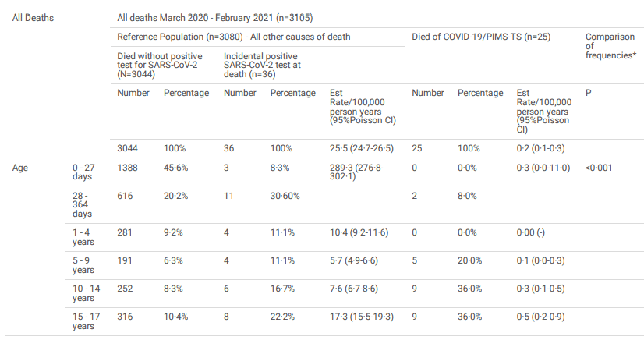Select the "5 - 9 years" row label
644x340 pixels.
tap(83, 264)
